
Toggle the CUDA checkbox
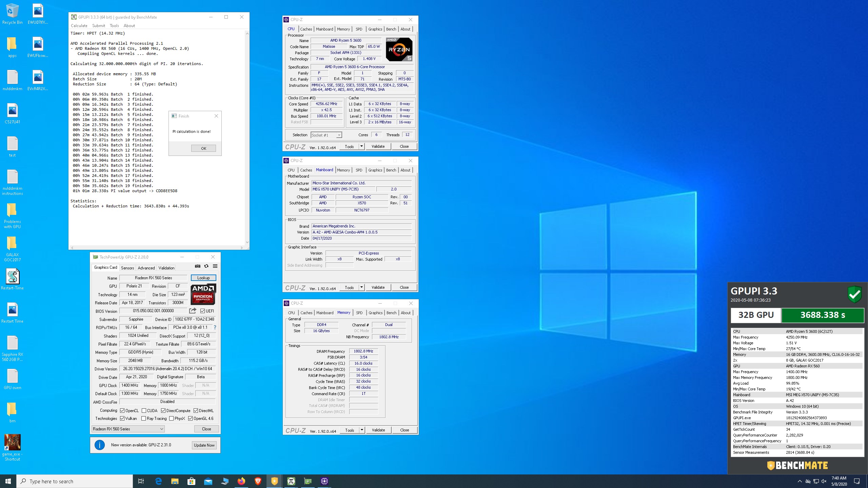[x=144, y=410]
